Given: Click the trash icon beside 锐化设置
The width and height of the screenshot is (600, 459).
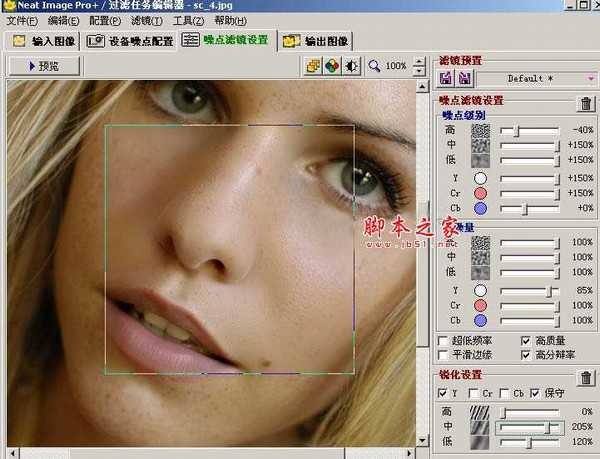Looking at the screenshot, I should click(x=586, y=378).
